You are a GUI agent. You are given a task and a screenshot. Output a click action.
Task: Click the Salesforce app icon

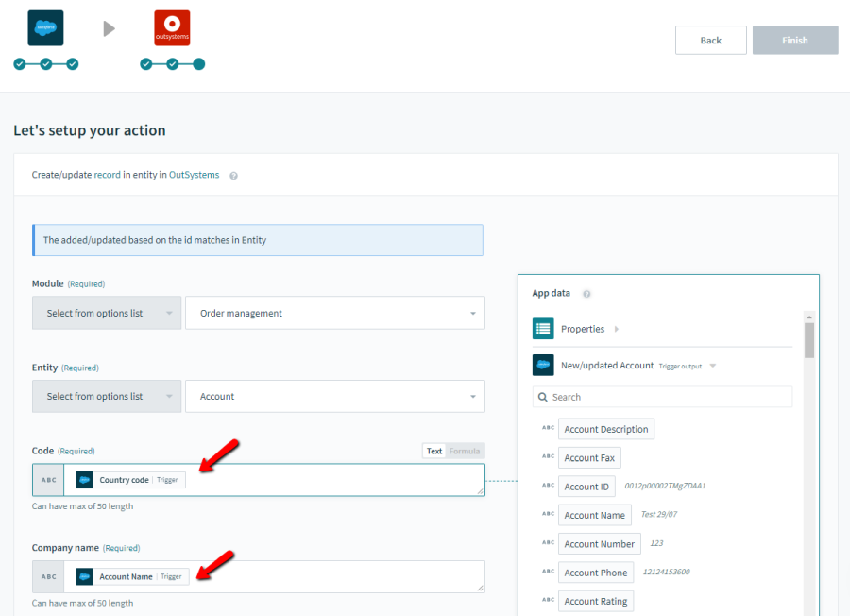[x=44, y=27]
